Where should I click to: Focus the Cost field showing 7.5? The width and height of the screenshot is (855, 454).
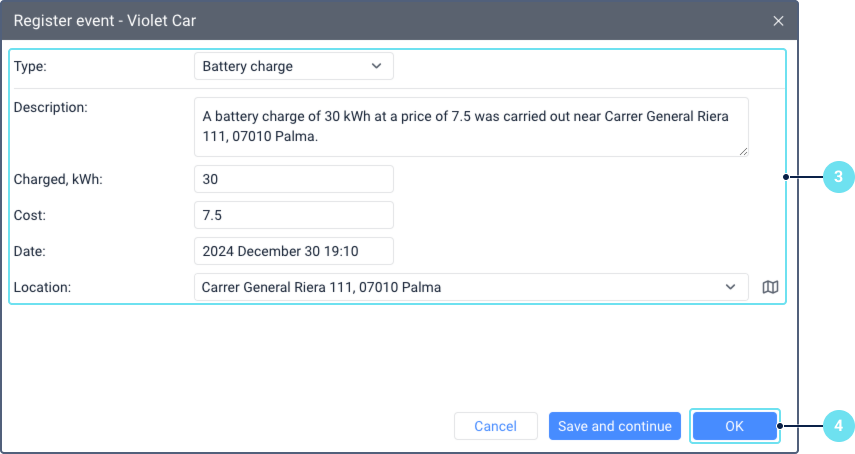point(293,215)
